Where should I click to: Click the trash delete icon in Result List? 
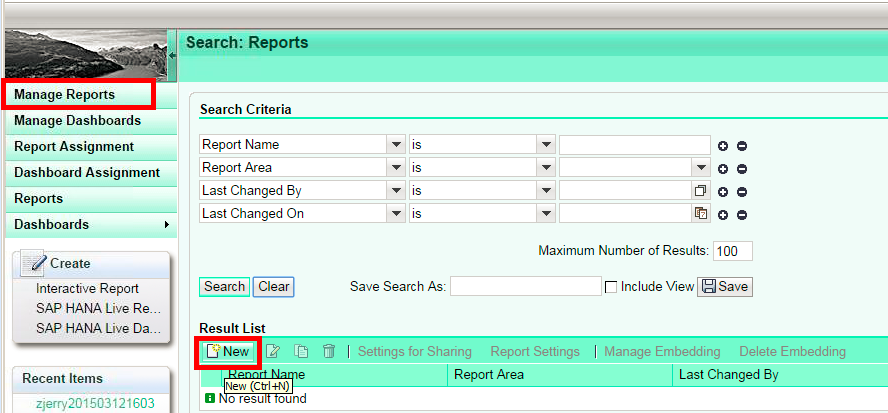(328, 351)
